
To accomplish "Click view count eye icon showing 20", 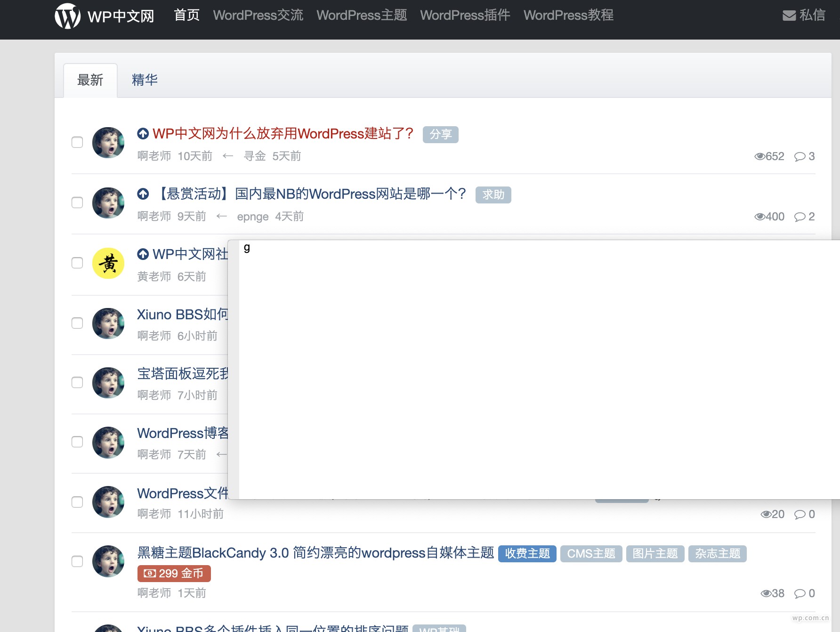I will click(766, 514).
